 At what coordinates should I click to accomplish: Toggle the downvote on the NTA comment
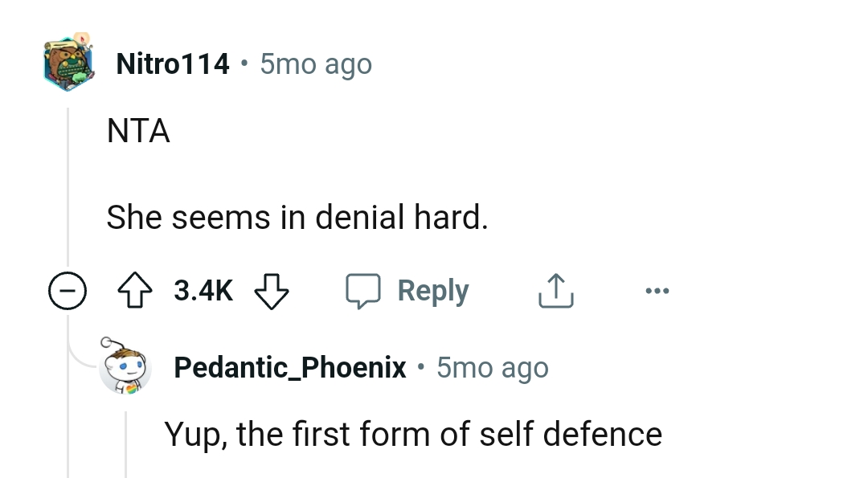pos(272,290)
